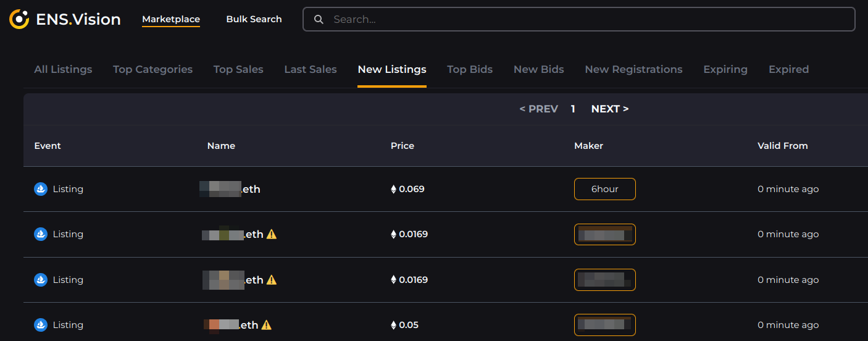This screenshot has height=341, width=868.
Task: Click the magnifier icon in search bar
Action: click(319, 19)
